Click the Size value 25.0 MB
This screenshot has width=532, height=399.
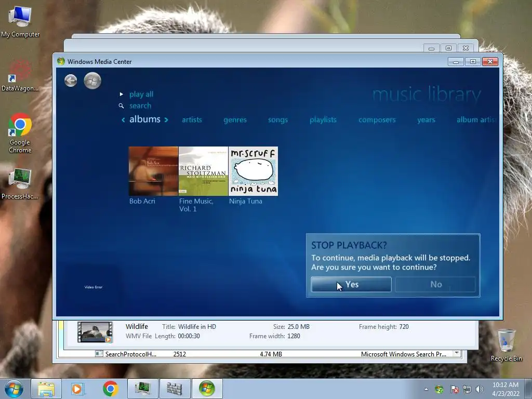[x=299, y=327]
